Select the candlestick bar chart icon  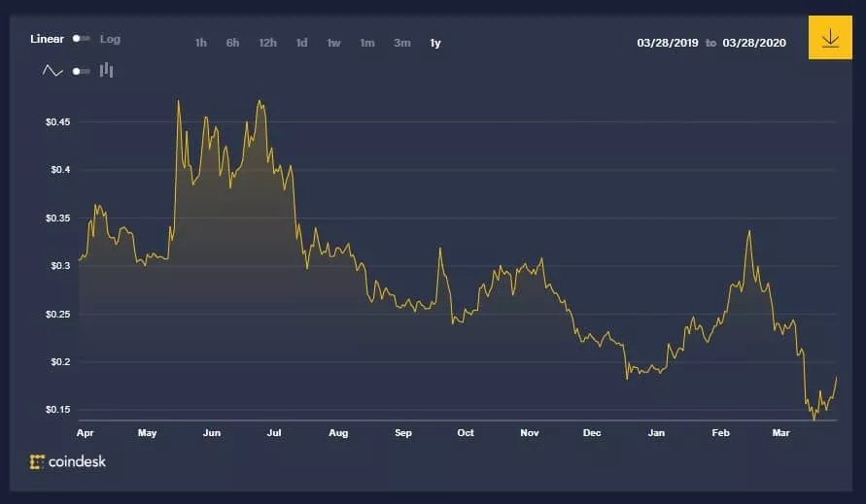point(107,71)
